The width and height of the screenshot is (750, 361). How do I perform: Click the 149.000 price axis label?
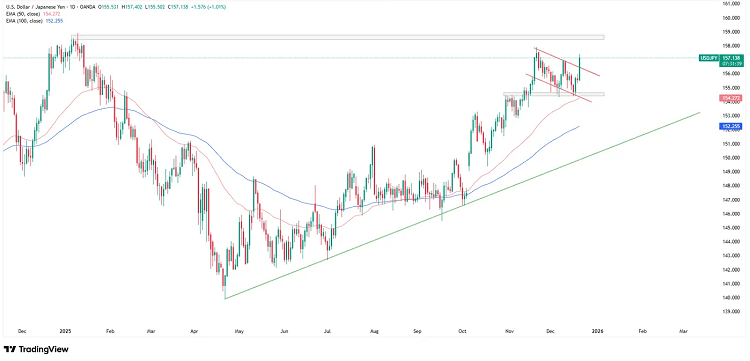tap(731, 172)
